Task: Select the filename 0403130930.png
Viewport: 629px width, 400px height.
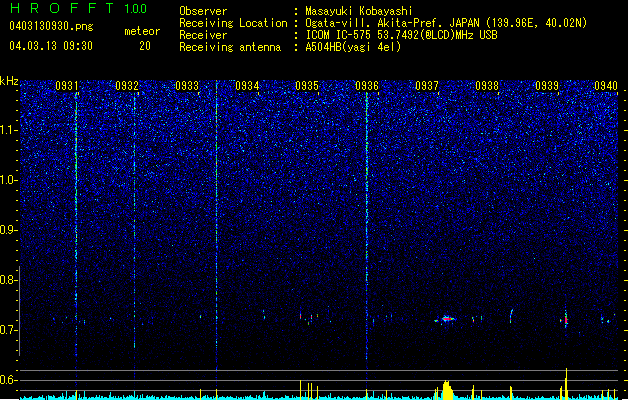Action: click(51, 26)
